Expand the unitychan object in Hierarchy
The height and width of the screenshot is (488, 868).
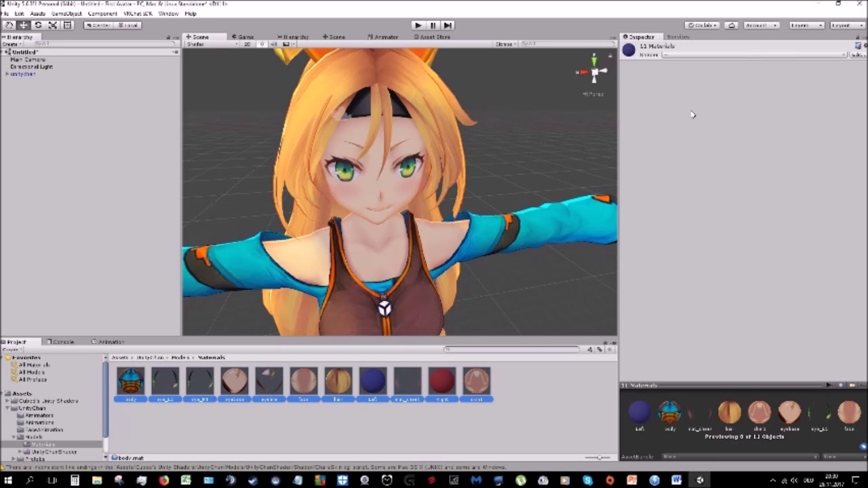[7, 74]
